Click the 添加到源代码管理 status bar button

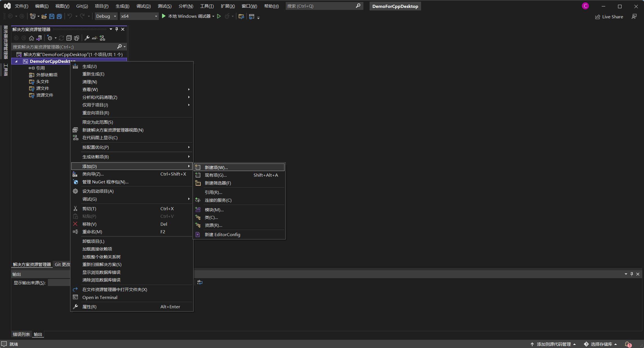(x=553, y=344)
